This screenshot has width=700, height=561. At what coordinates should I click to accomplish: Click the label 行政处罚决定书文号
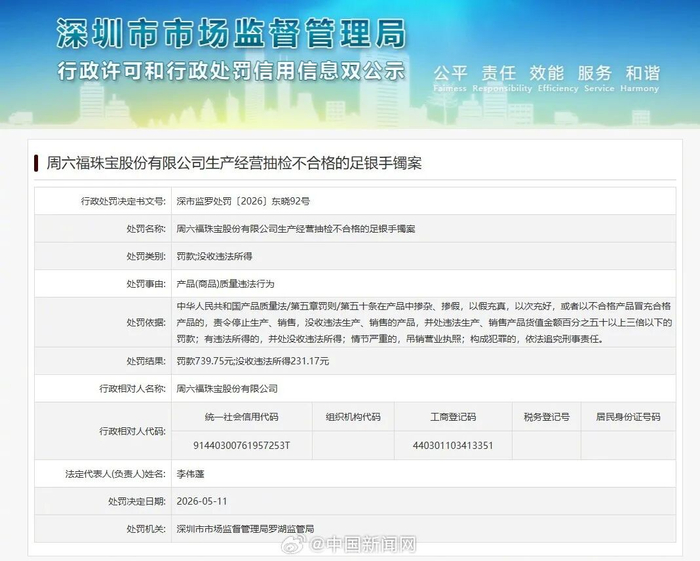(123, 201)
